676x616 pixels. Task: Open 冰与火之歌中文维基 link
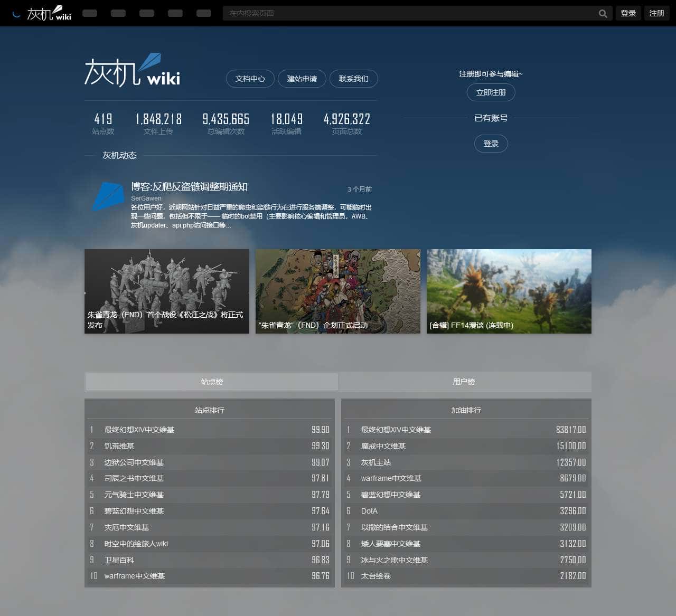pos(394,560)
